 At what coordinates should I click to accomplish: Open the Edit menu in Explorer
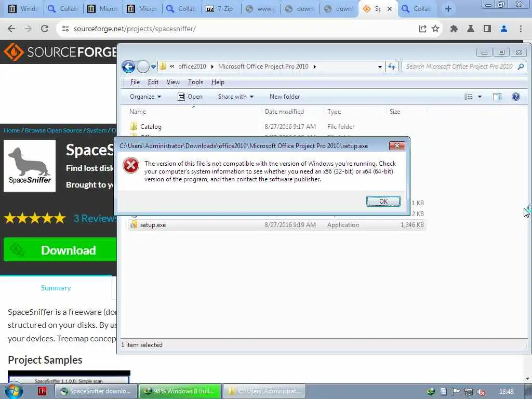click(x=153, y=82)
